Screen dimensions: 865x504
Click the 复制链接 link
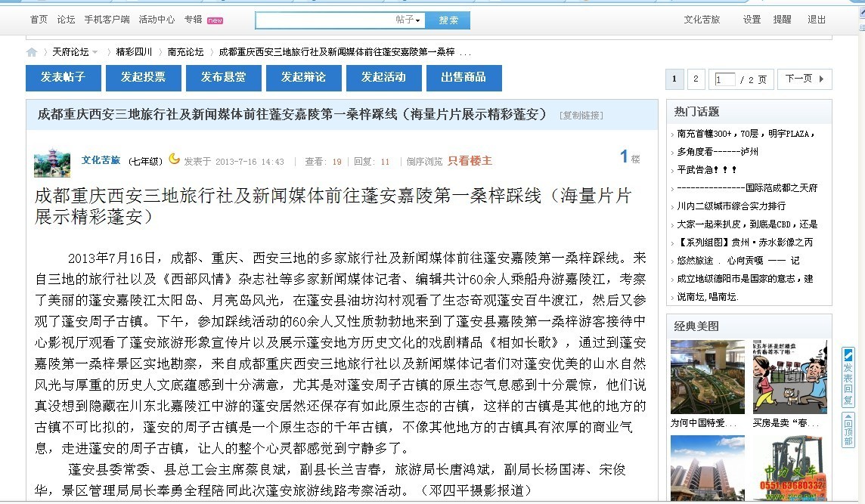581,116
